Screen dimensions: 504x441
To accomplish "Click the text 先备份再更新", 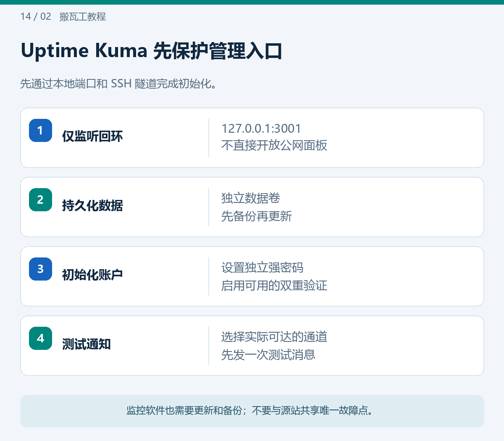I will [x=257, y=216].
